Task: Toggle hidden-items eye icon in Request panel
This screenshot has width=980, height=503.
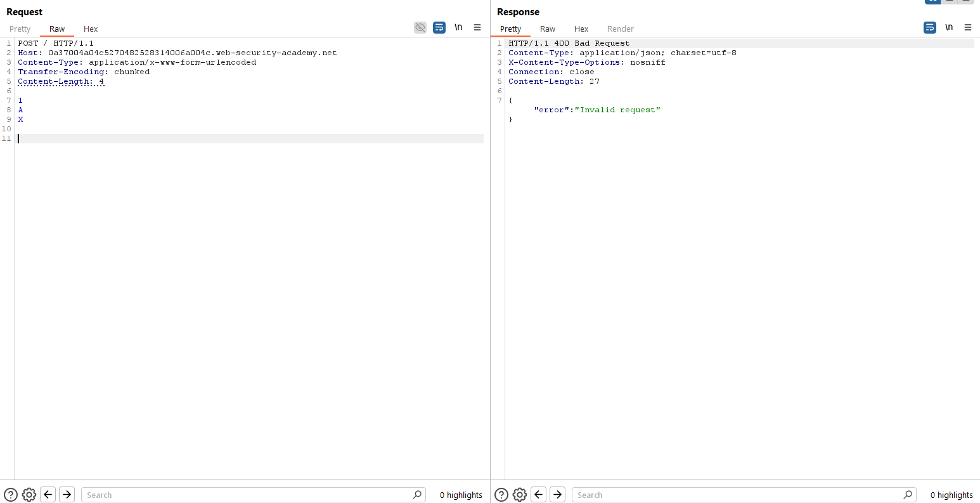Action: click(x=420, y=27)
